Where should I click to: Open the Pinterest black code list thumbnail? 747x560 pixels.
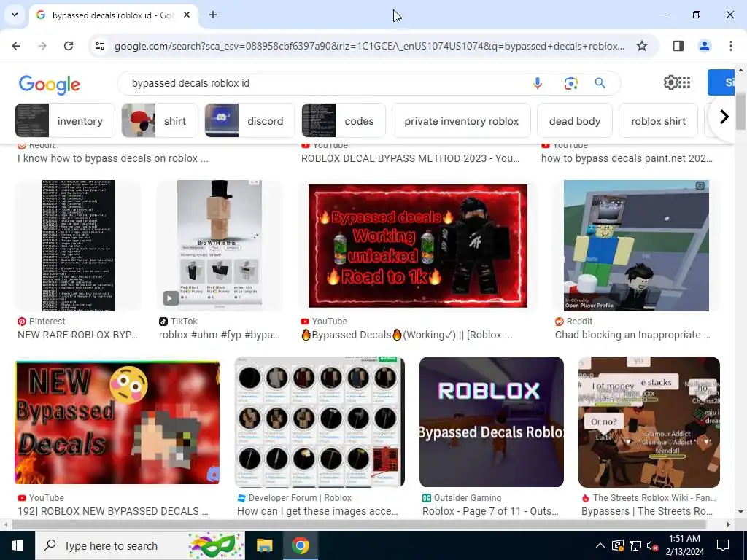coord(78,246)
